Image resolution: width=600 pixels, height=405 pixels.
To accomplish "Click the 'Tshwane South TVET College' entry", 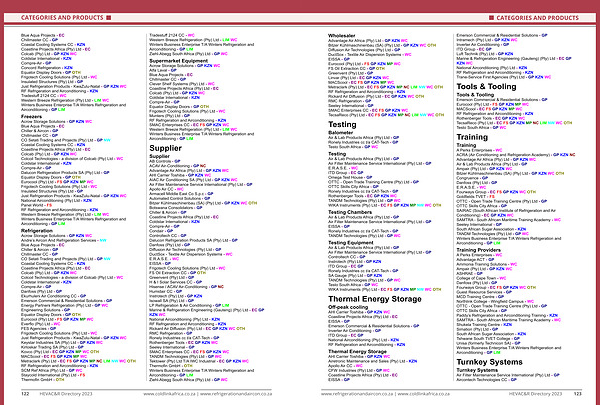I will coord(488,338).
